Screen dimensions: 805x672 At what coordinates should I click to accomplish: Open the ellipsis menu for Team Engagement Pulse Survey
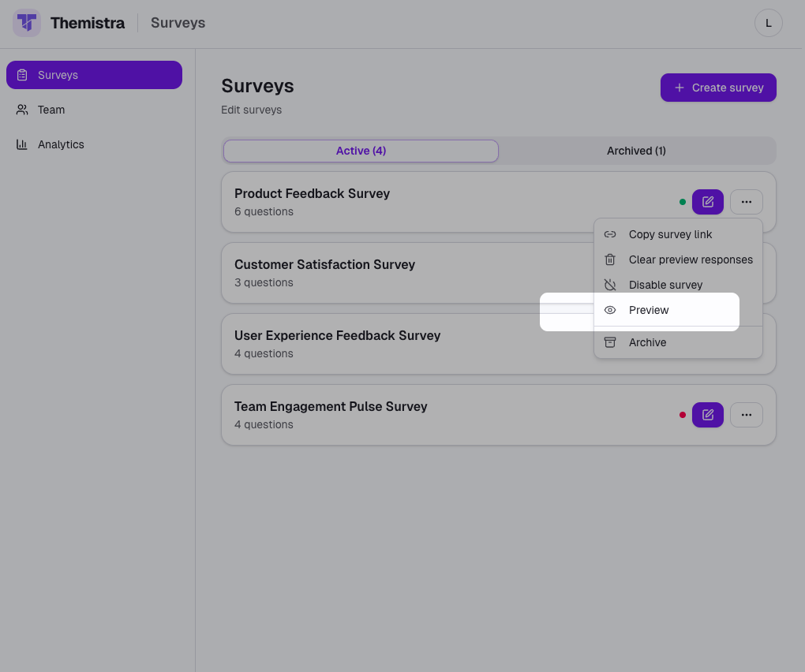(746, 414)
